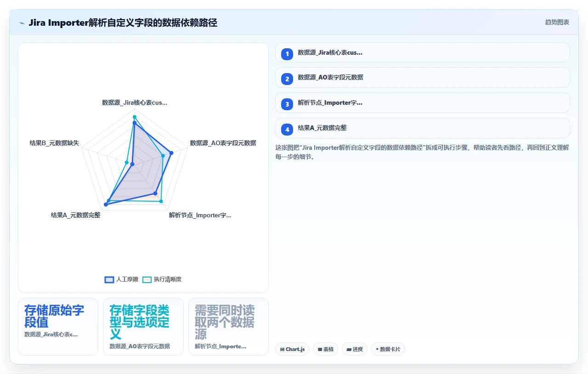588x374 pixels.
Task: Select step 1 数据源_Jira核心表cus... row
Action: coord(423,52)
